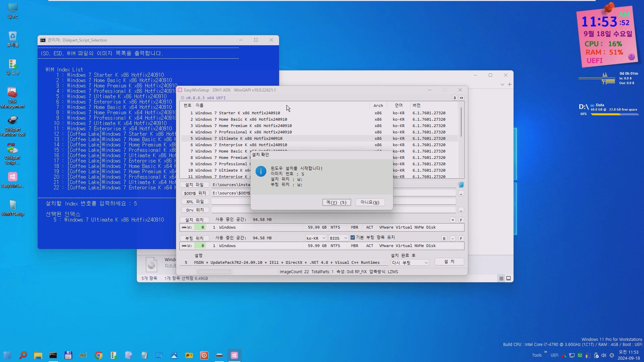Click the 이름 column header
Viewport: 644px width, 362px height.
pos(200,105)
